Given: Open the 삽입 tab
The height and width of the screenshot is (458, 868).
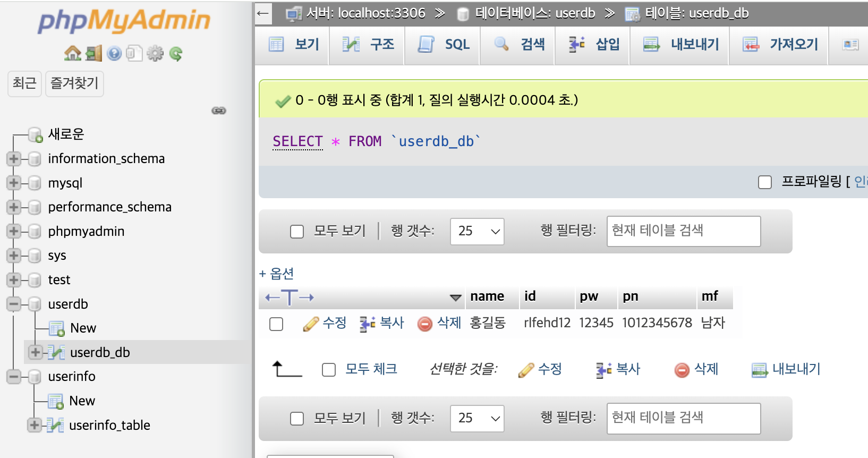Looking at the screenshot, I should (593, 45).
